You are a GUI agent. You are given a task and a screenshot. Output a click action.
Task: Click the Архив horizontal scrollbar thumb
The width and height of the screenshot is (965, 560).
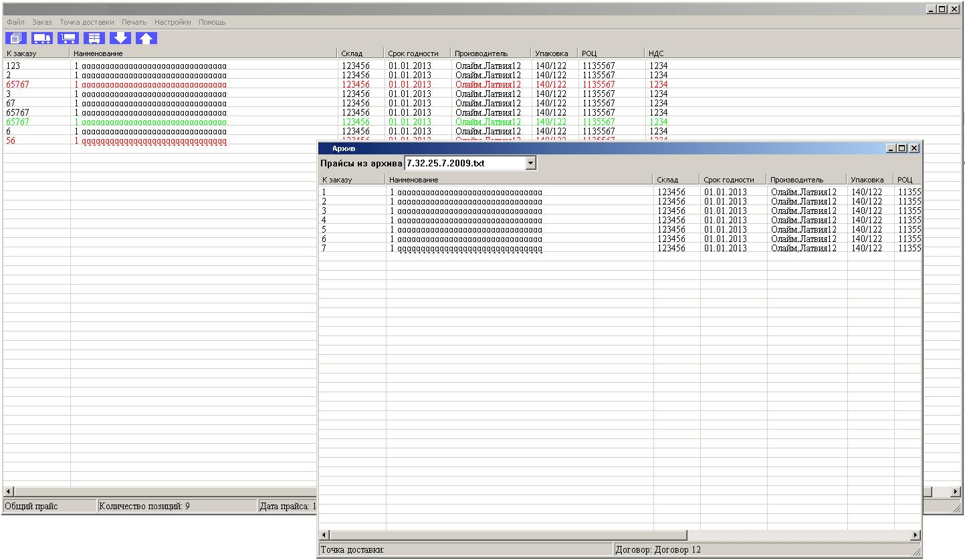coord(508,535)
